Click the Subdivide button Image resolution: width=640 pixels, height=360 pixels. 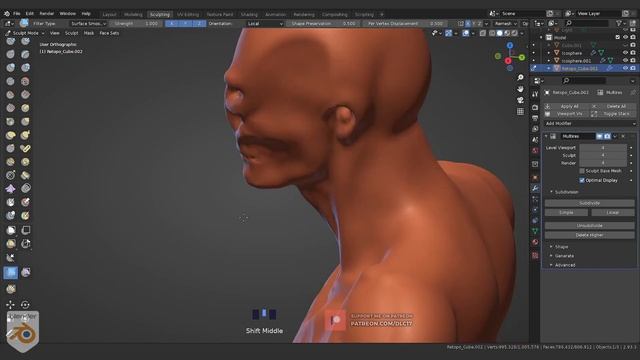tap(589, 203)
